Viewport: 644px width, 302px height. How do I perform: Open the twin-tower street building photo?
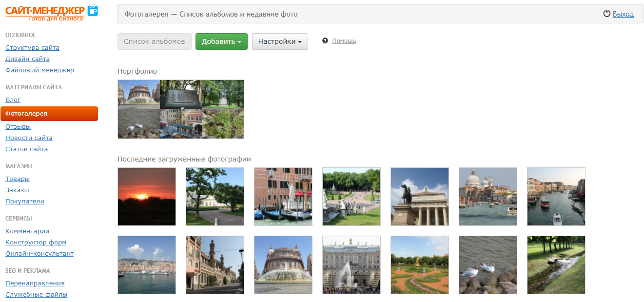pos(215,265)
